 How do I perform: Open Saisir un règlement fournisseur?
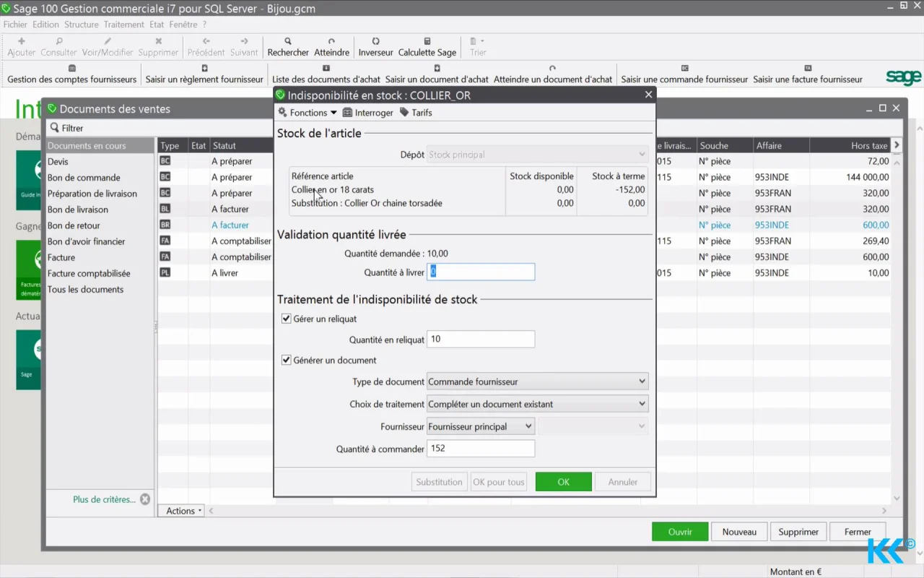(x=204, y=74)
